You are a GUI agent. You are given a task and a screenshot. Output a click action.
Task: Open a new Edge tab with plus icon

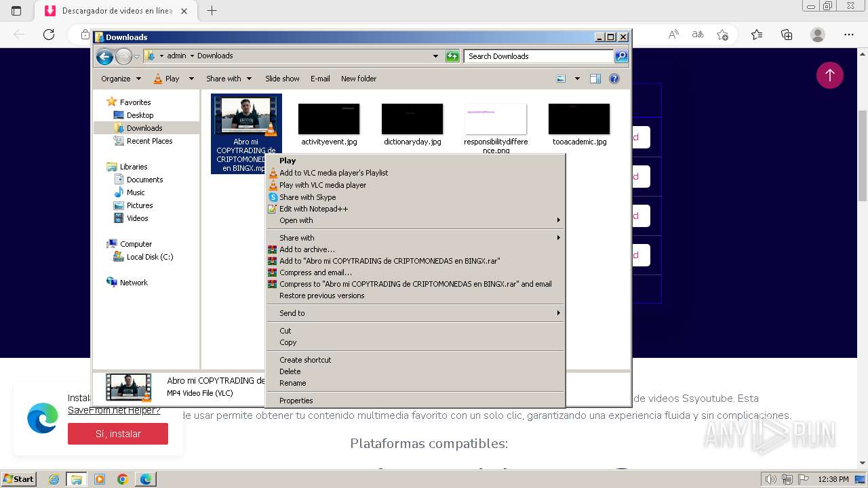(212, 11)
